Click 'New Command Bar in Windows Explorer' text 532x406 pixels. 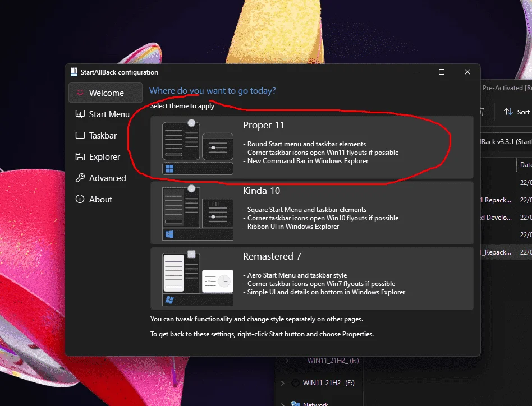click(308, 161)
